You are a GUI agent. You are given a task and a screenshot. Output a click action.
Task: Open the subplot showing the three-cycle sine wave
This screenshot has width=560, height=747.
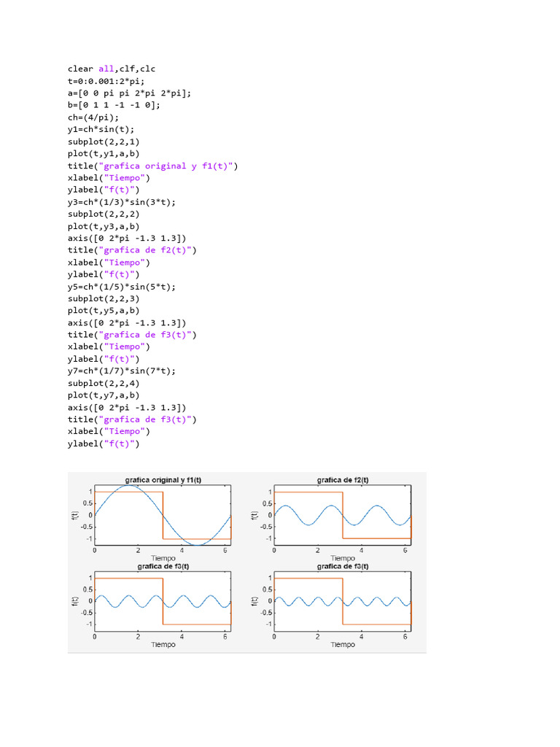343,515
